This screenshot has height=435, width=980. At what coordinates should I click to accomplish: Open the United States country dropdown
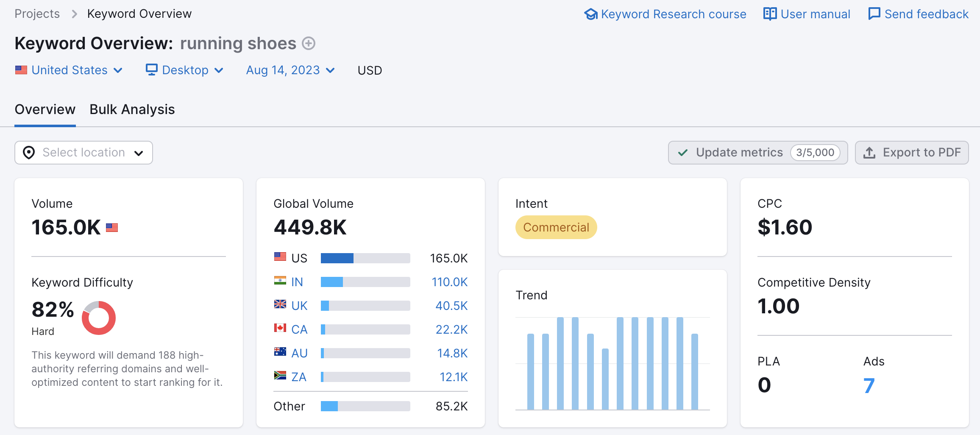69,70
